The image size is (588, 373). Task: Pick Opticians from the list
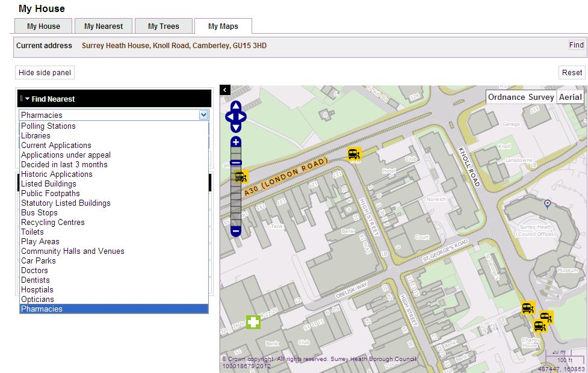point(114,299)
